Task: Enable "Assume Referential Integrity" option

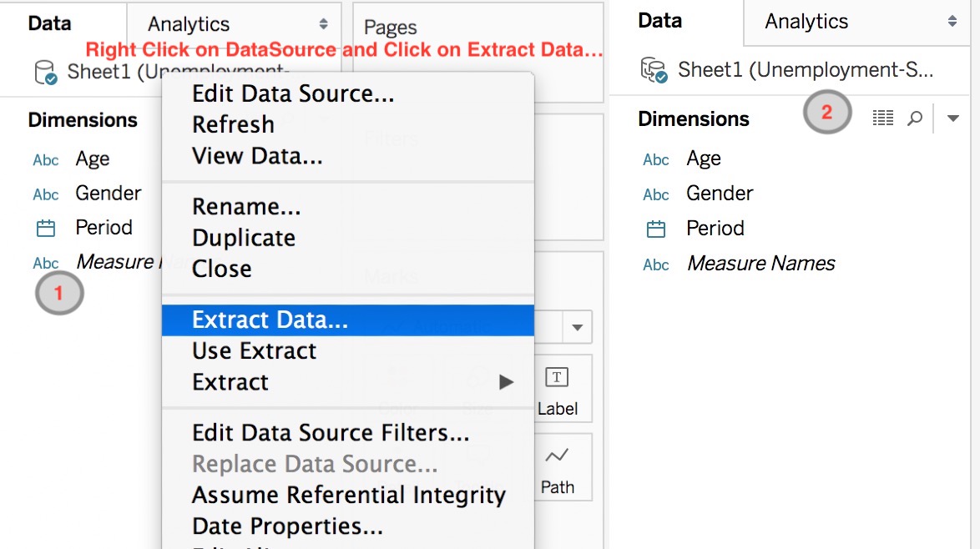Action: [349, 495]
